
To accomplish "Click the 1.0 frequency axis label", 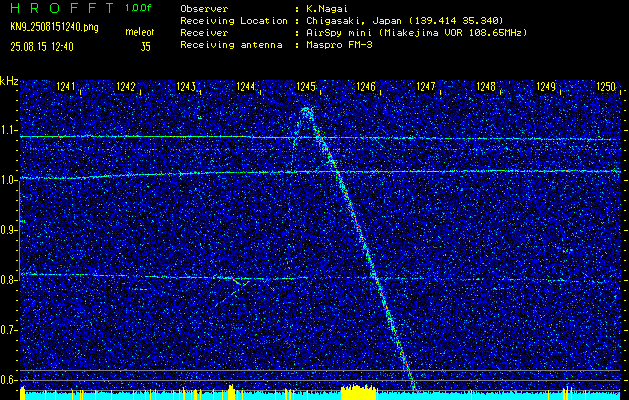I will 7,180.
